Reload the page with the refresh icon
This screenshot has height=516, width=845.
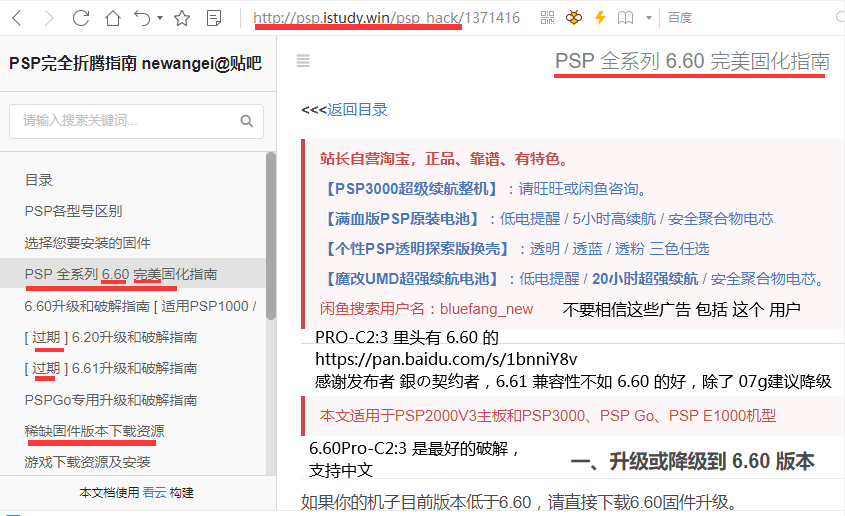pos(81,18)
